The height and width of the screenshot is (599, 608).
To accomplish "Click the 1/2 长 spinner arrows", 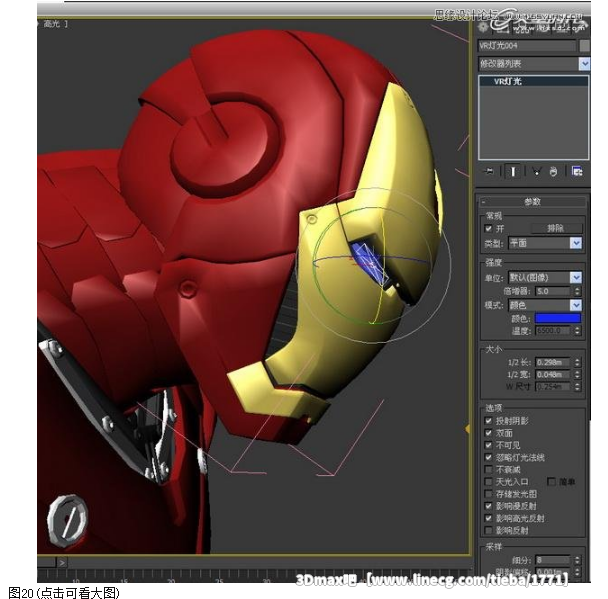I will coord(577,362).
